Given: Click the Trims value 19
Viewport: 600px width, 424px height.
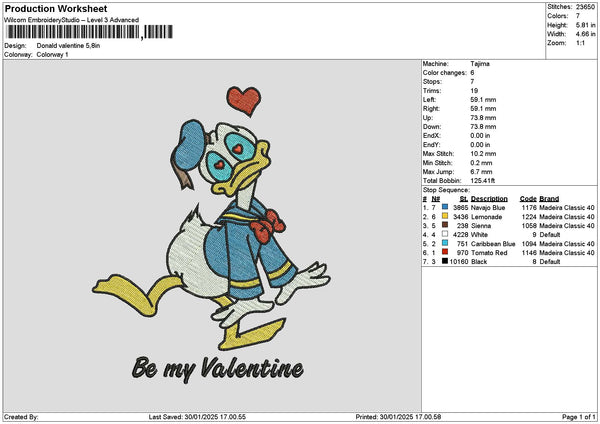Looking at the screenshot, I should tap(474, 91).
